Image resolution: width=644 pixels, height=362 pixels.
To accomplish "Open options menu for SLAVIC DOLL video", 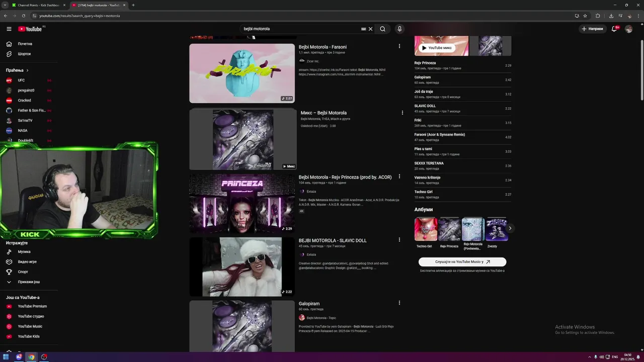I will 399,240.
